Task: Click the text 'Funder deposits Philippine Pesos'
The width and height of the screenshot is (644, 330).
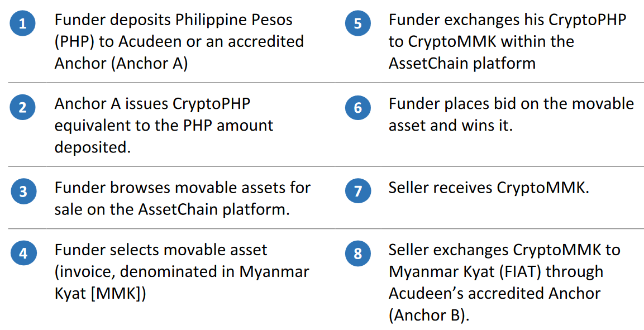Action: [173, 20]
